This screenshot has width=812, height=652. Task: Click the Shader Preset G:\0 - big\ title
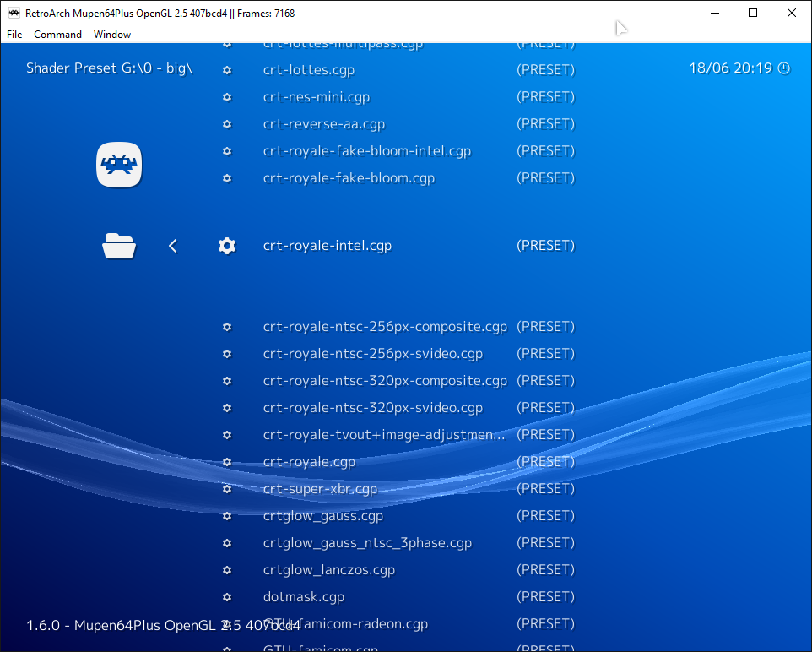pyautogui.click(x=109, y=68)
